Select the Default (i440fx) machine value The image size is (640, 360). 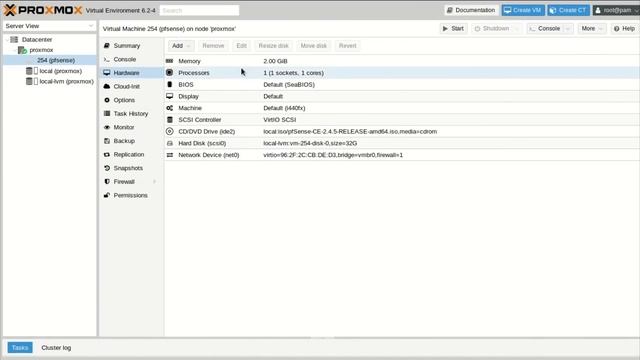click(284, 108)
